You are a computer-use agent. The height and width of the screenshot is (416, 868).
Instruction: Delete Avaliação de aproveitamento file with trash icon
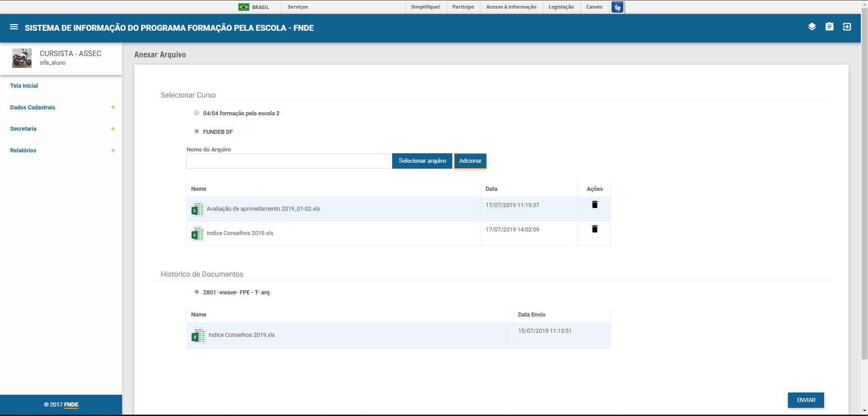[x=594, y=205]
